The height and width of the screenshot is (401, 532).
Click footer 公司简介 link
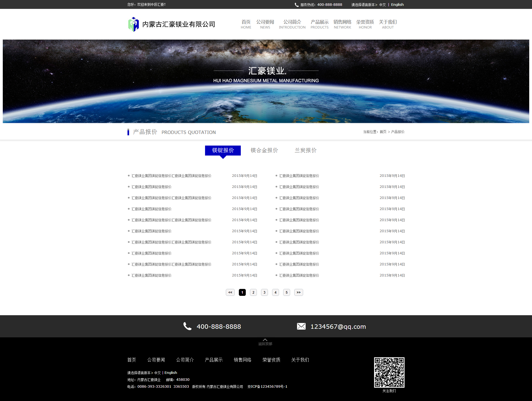[185, 360]
